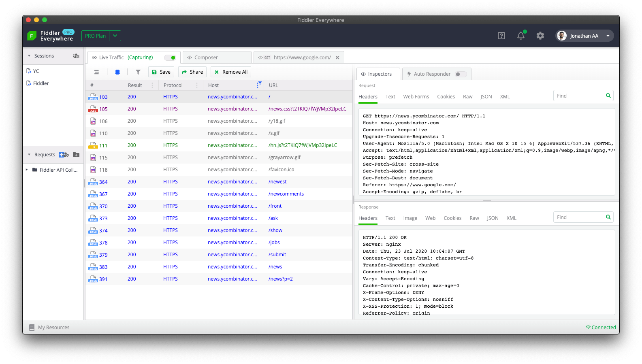Select the /favicon.ico request row

point(219,170)
